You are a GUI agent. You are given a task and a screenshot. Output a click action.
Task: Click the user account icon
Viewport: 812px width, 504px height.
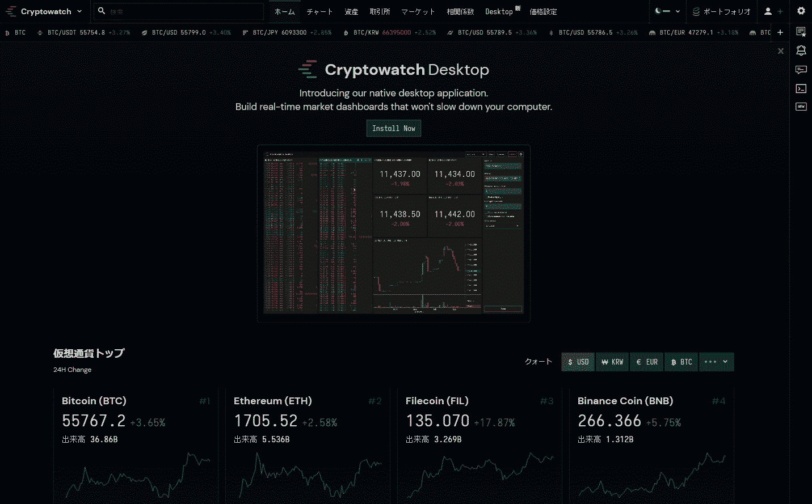point(768,11)
